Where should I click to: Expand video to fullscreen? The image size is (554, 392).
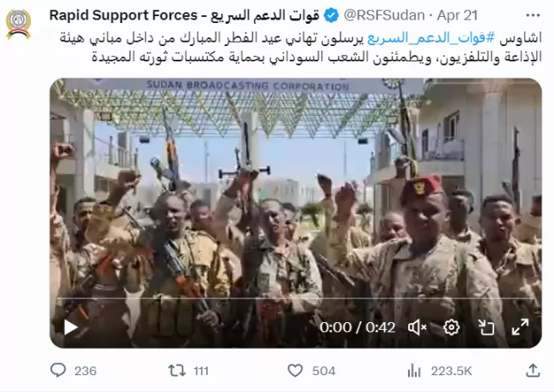click(521, 327)
